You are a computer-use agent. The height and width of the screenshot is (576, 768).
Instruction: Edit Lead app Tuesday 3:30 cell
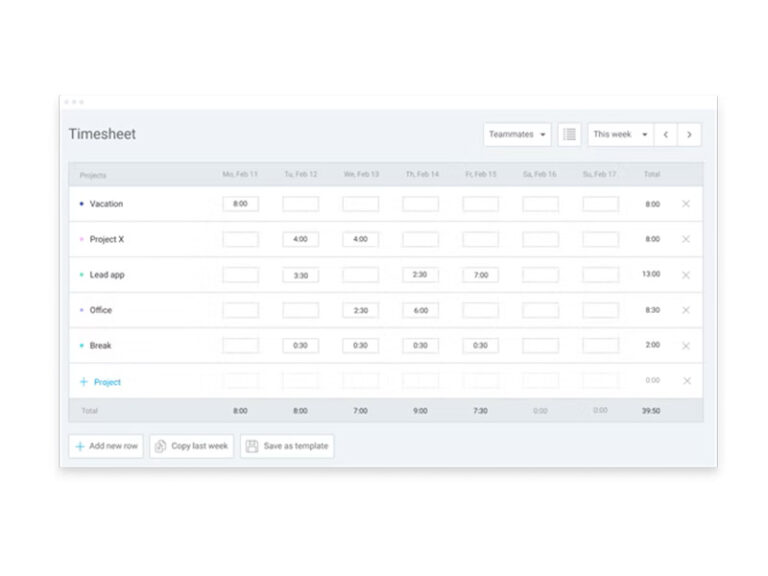(x=300, y=275)
